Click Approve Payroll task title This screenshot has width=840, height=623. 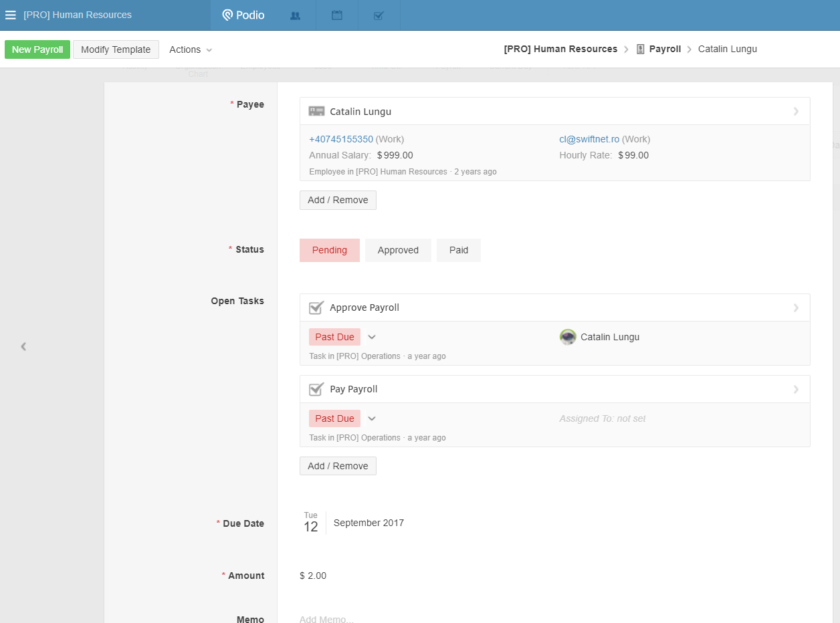click(364, 307)
